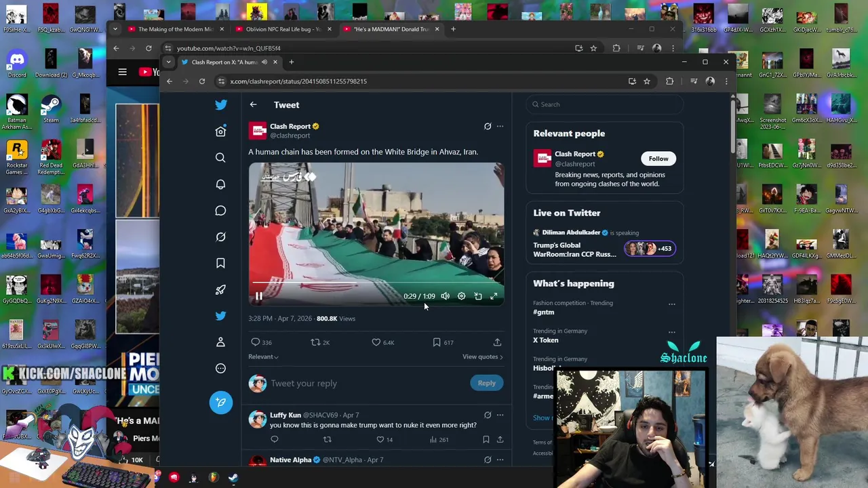868x488 pixels.
Task: Open Batman Arkham desktop shortcut
Action: [x=17, y=112]
